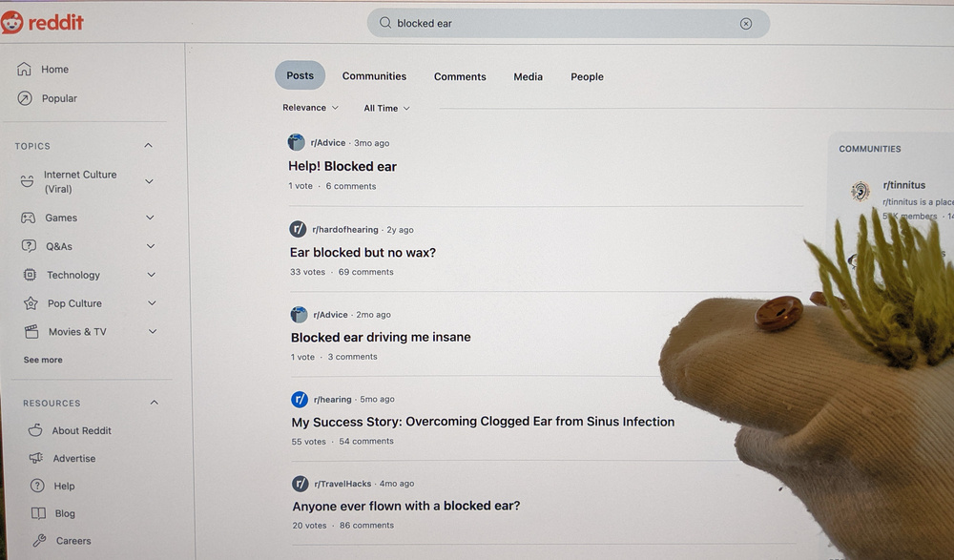Click the Internet Culture smiley icon
Screen dimensions: 954x560
point(27,180)
